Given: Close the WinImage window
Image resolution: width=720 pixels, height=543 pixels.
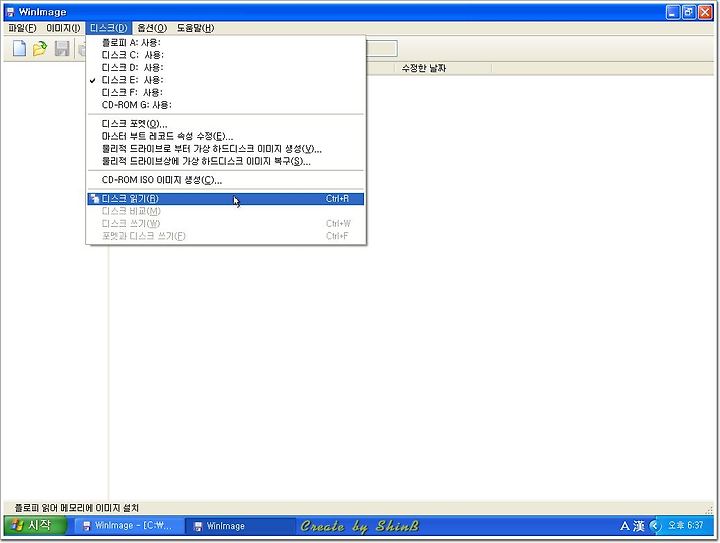Looking at the screenshot, I should pos(705,12).
